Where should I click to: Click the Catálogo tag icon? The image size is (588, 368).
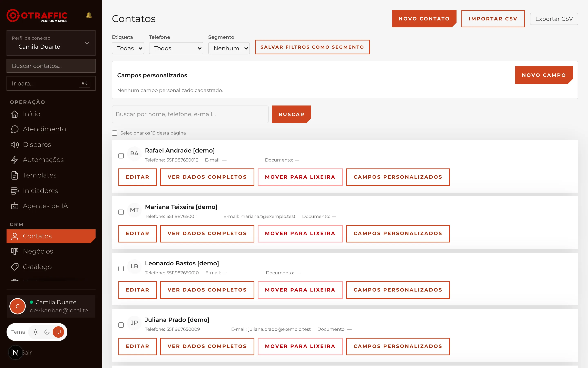pyautogui.click(x=14, y=267)
